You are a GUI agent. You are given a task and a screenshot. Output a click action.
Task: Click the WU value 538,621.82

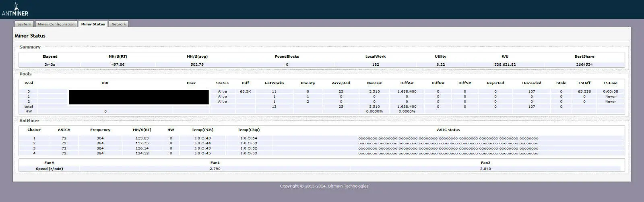coord(505,65)
